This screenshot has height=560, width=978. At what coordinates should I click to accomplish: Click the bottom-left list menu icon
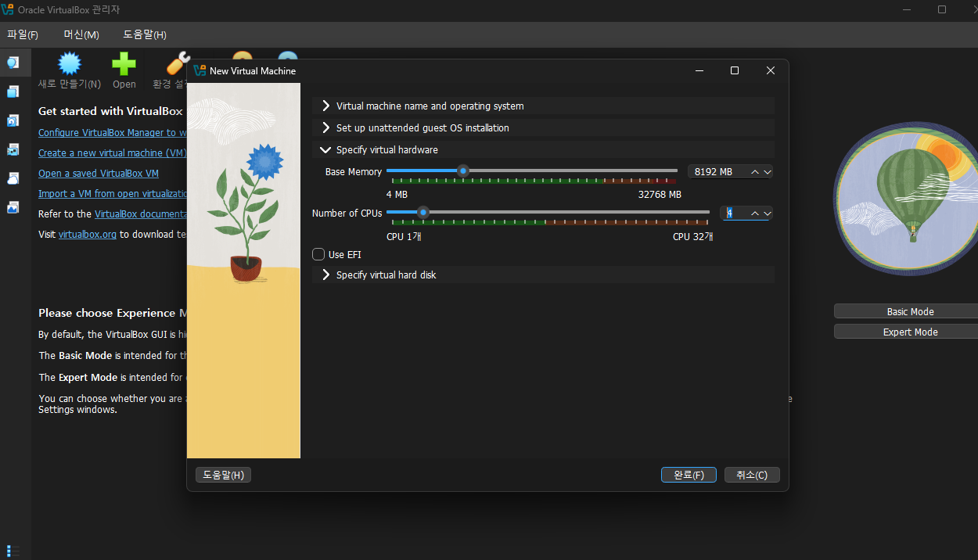[13, 551]
